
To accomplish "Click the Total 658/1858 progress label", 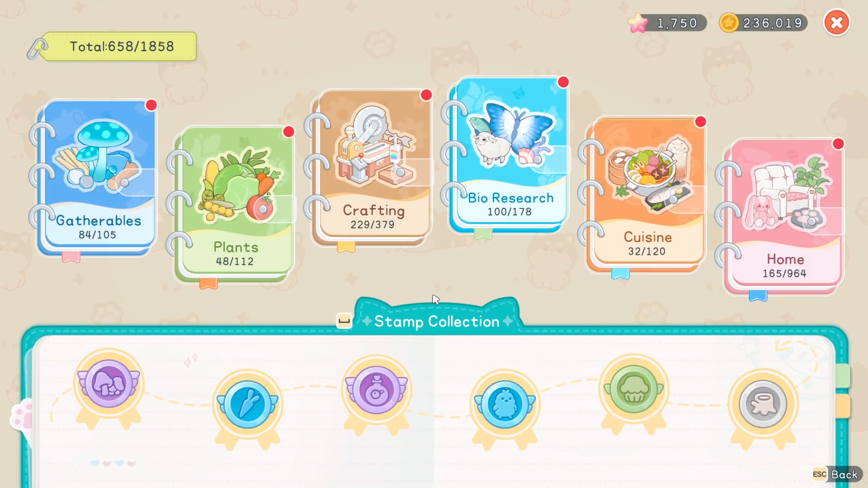I will coord(121,46).
